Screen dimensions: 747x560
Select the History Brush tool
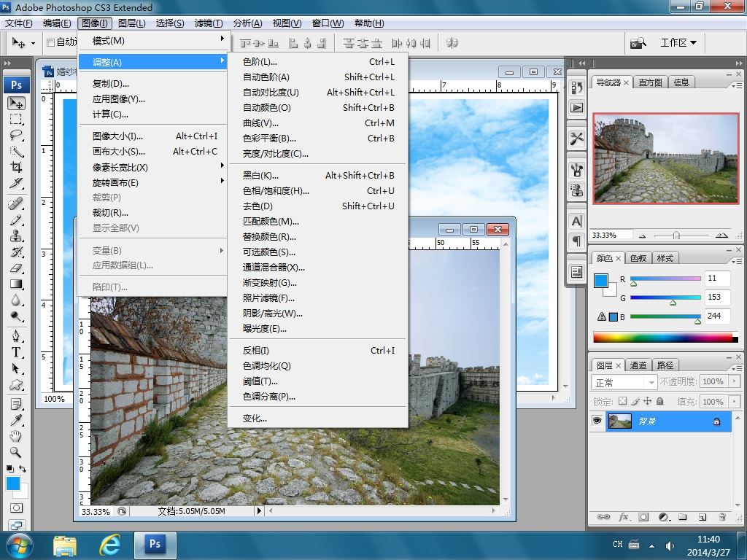click(x=16, y=252)
